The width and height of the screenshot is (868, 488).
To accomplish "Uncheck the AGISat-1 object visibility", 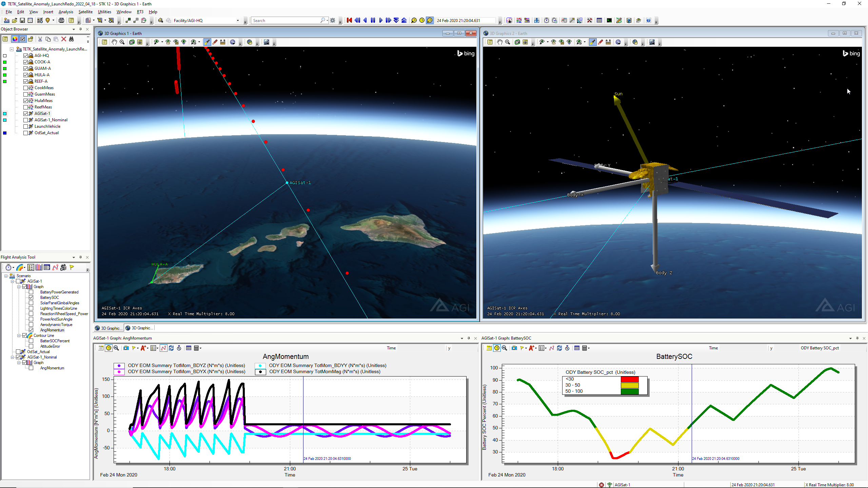I will 26,114.
